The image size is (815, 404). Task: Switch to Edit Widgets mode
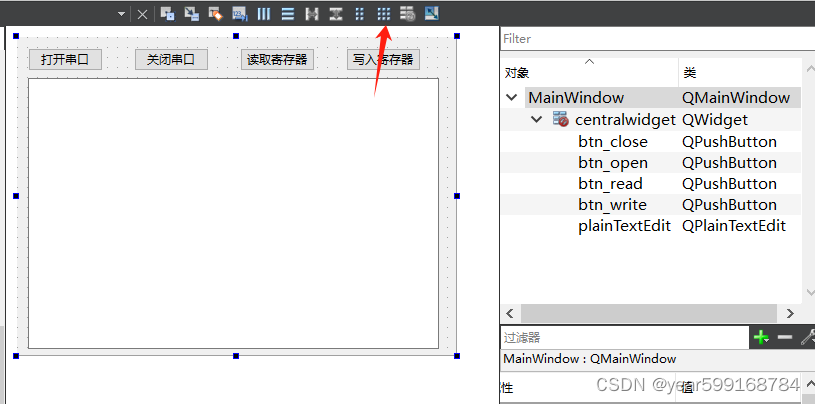click(x=167, y=14)
